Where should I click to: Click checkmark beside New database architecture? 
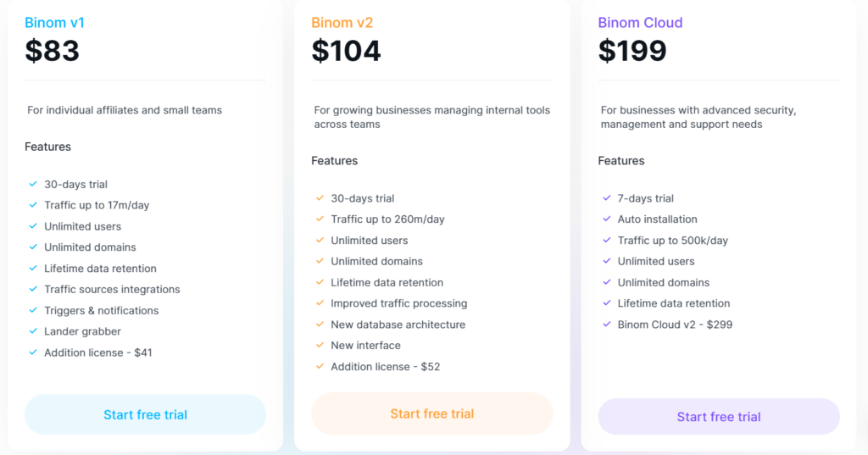pyautogui.click(x=320, y=324)
